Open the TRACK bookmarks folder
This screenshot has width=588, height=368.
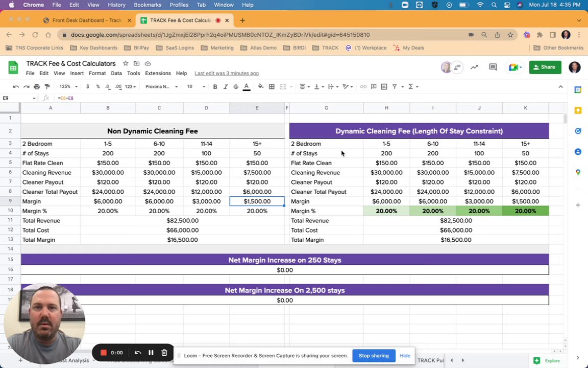point(325,48)
